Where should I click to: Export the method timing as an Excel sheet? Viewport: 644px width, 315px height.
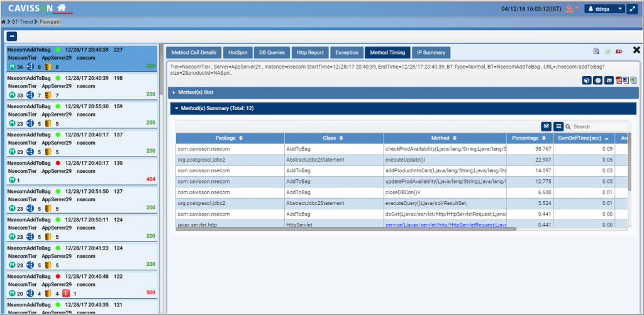coord(633,80)
